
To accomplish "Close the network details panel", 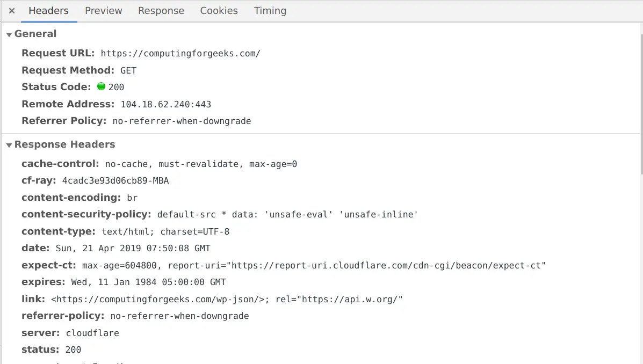I will [x=11, y=10].
